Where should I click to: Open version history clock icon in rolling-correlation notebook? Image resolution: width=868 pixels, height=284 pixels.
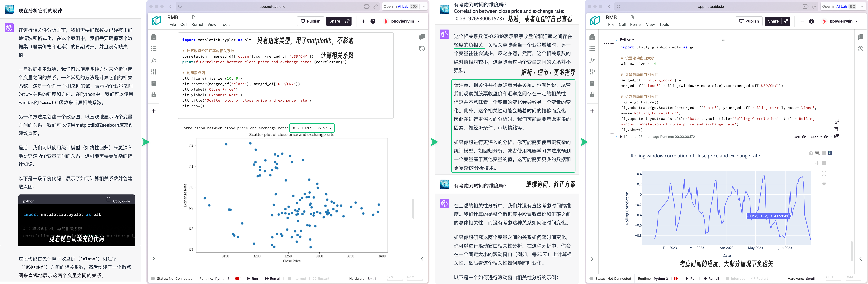tap(860, 49)
